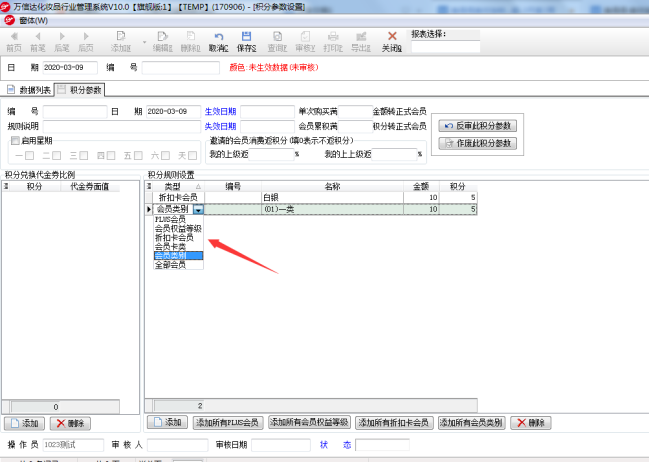Viewport: 649px width, 462px height.
Task: Click the red 关闭 close icon
Action: [x=392, y=42]
